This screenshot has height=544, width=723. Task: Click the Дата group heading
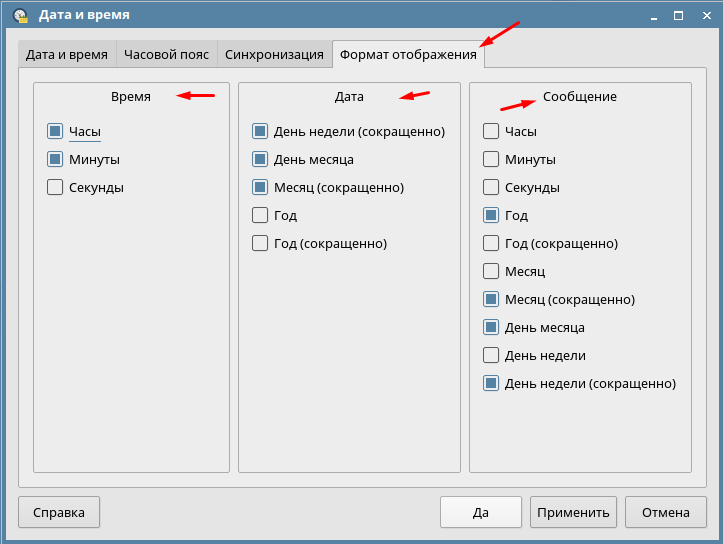tap(349, 97)
